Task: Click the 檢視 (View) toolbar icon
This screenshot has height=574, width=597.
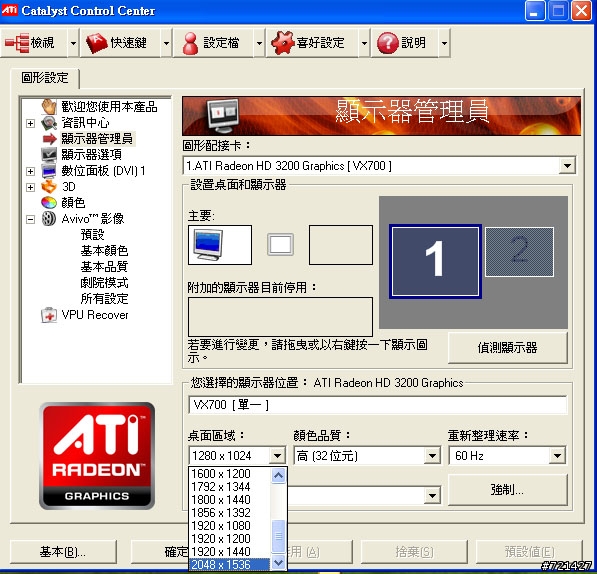Action: (x=17, y=43)
